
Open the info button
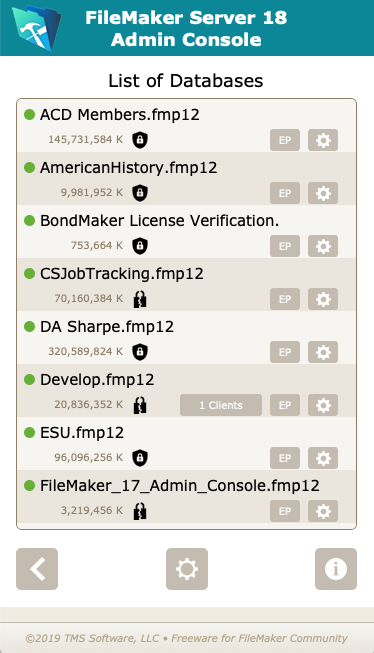tap(336, 569)
